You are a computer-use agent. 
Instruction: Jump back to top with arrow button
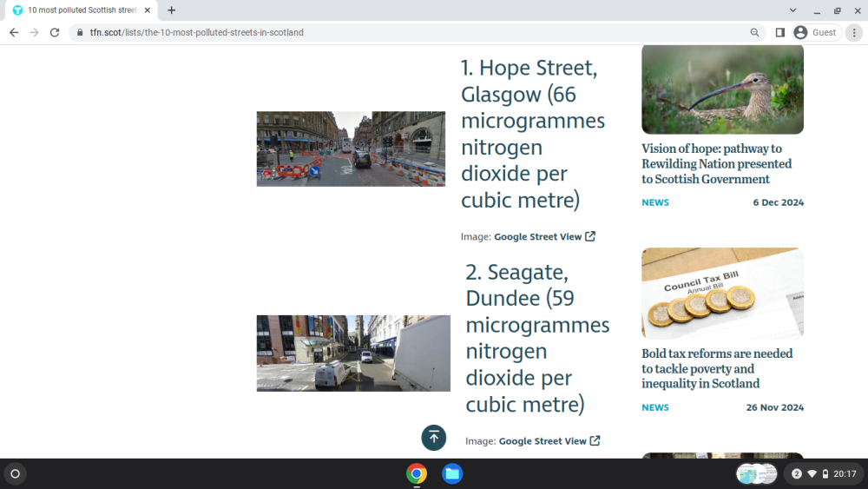pos(433,438)
